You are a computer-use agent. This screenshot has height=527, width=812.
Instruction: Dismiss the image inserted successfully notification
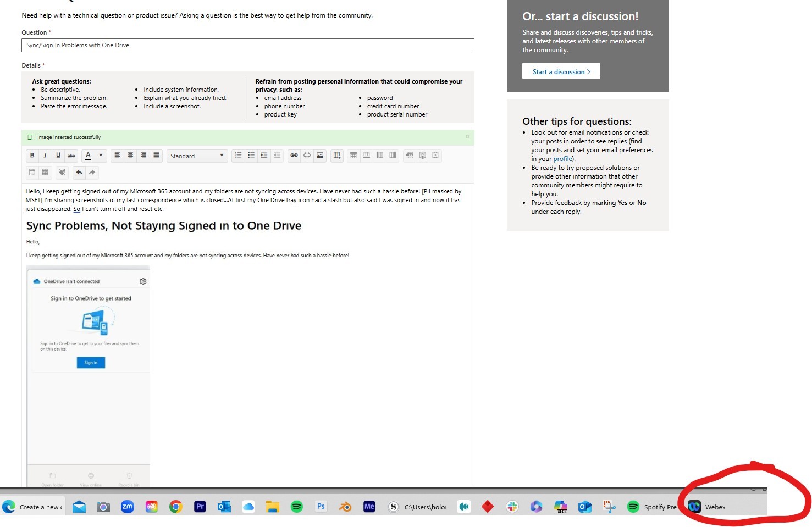[468, 137]
